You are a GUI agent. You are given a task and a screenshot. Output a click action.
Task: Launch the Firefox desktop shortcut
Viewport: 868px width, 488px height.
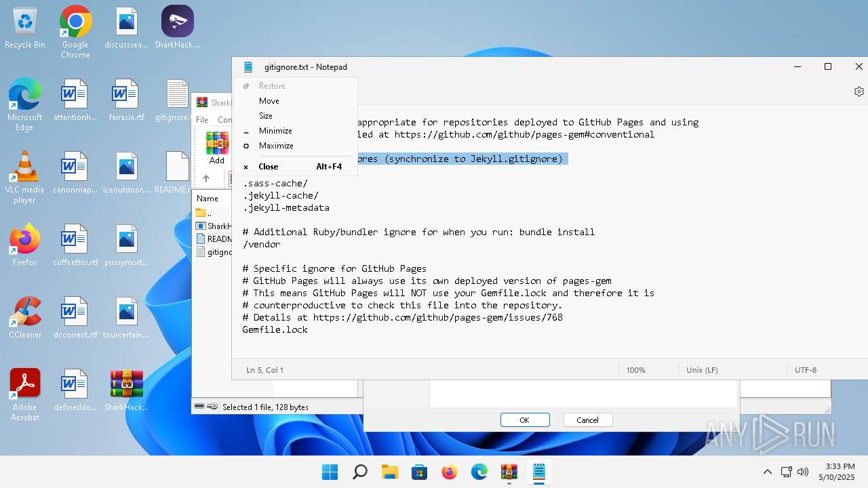click(25, 246)
